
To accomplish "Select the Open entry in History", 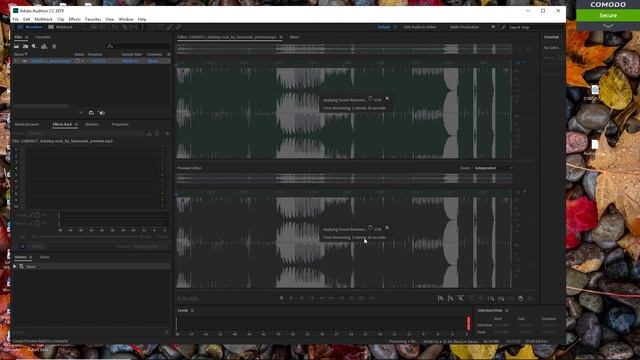I will [92, 267].
